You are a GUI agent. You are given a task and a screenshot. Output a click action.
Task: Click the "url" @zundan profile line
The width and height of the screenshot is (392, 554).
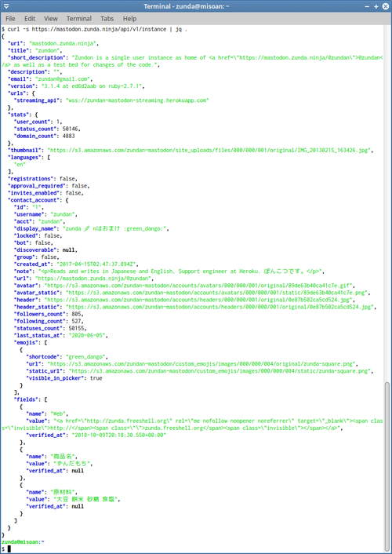[84, 279]
